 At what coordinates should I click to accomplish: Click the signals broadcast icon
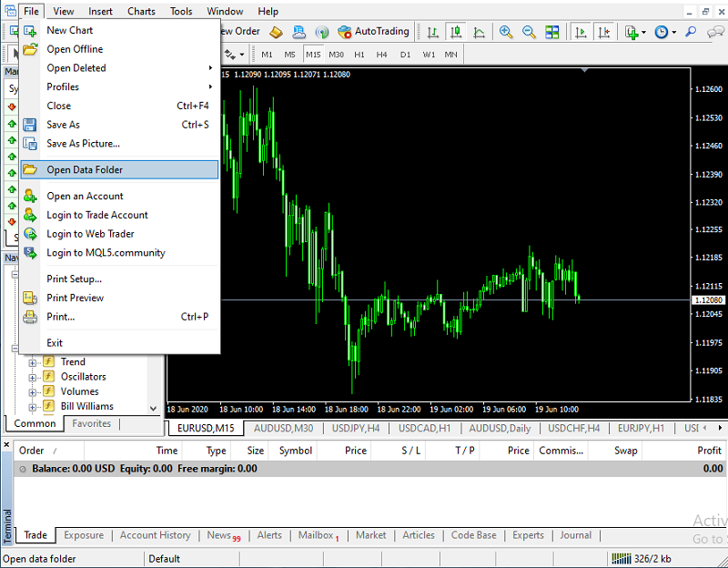point(322,32)
